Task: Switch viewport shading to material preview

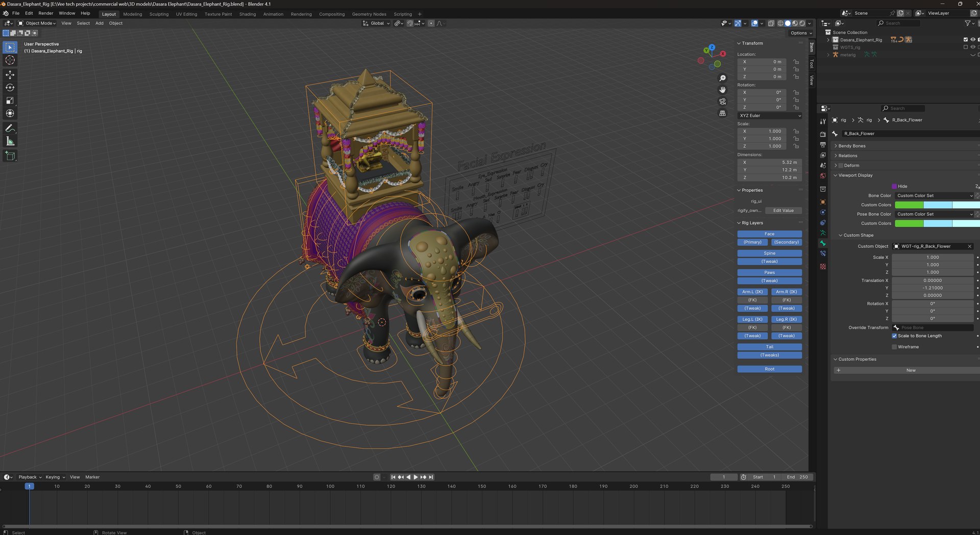Action: pos(795,23)
